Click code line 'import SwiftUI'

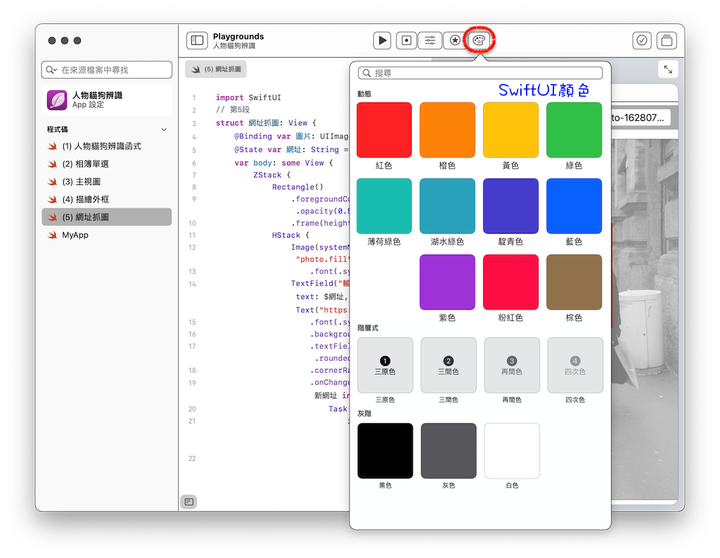click(x=248, y=97)
